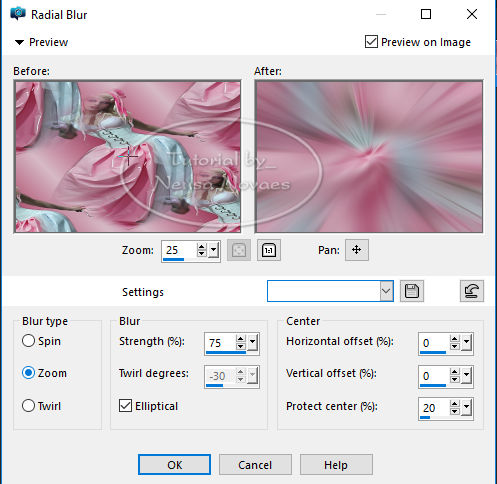Click the Cancel button

(255, 464)
